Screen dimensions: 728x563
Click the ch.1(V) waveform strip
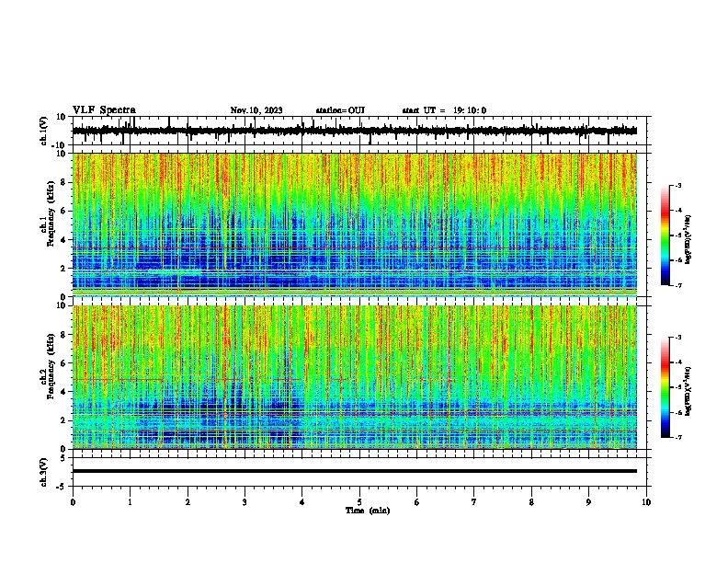[355, 131]
